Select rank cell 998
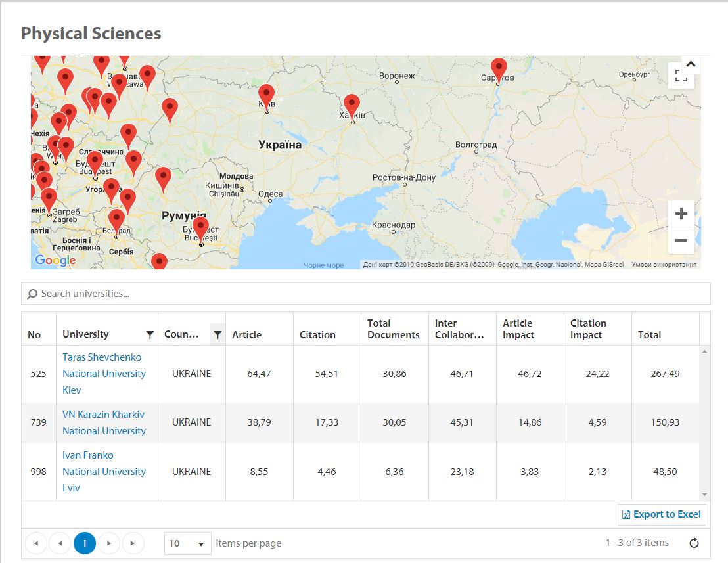This screenshot has width=728, height=563. pos(38,472)
